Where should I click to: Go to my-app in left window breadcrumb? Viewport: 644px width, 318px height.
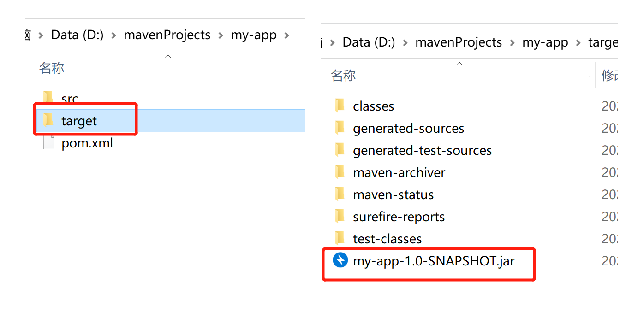coord(254,35)
